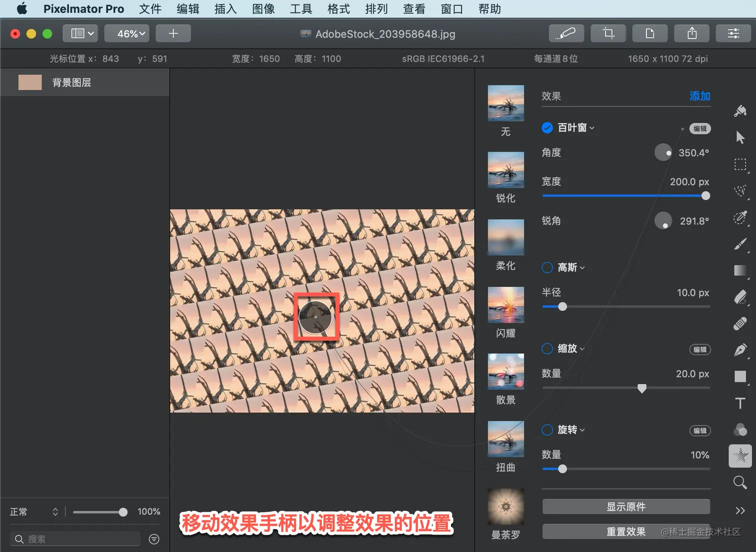The image size is (756, 552).
Task: Select the Color Adjustments tool
Action: (x=740, y=429)
